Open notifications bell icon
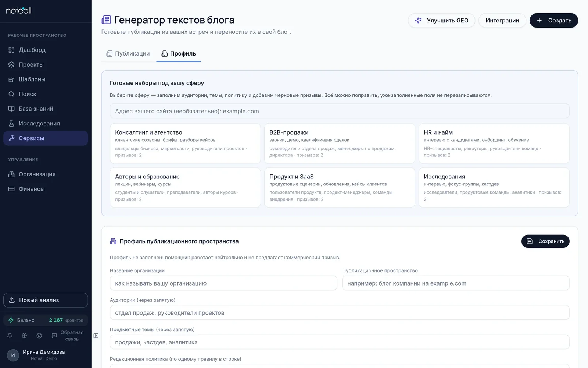The width and height of the screenshot is (588, 368). point(10,336)
